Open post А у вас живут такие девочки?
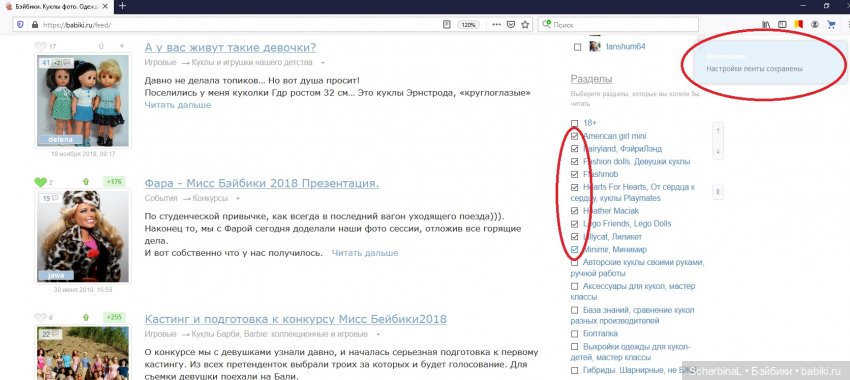850x380 pixels. coord(230,47)
